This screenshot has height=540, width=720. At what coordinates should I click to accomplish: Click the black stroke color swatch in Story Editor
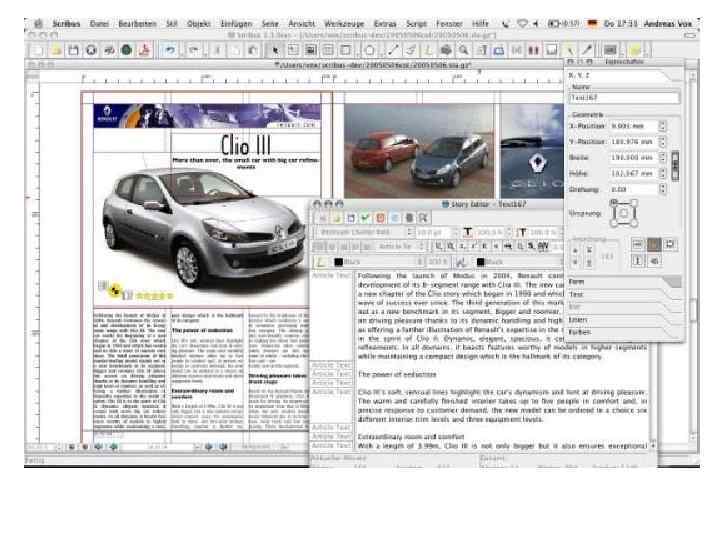pyautogui.click(x=480, y=262)
